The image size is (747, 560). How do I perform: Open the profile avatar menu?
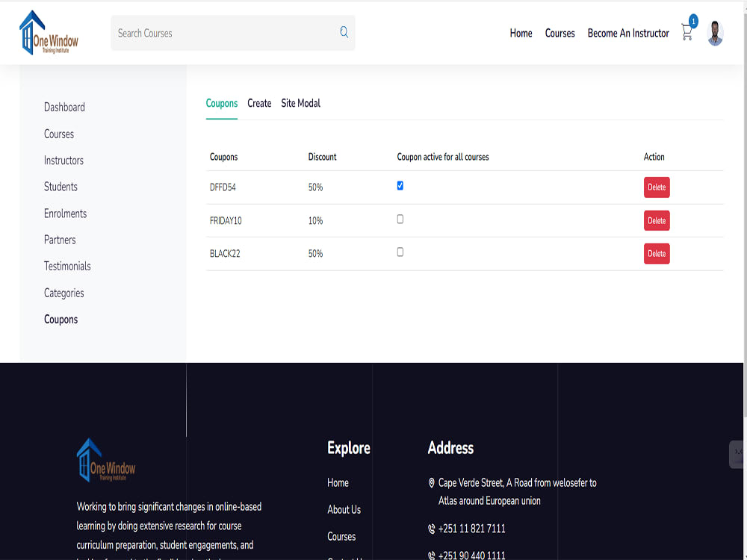[x=715, y=33]
